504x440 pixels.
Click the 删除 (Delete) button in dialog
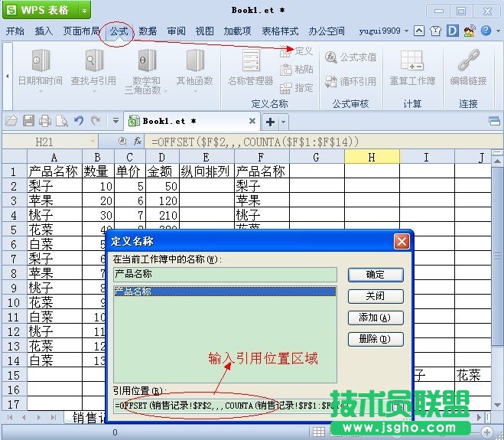coord(376,339)
